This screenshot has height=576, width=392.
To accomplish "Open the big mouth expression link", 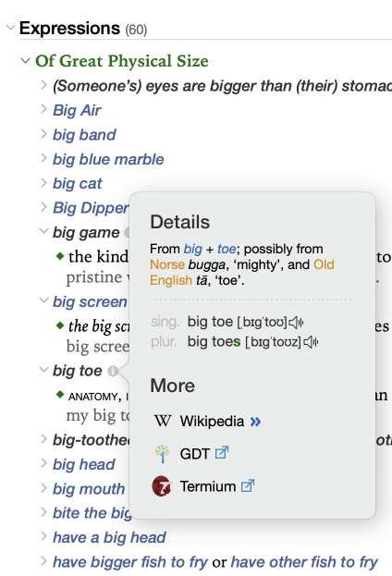I will [89, 489].
